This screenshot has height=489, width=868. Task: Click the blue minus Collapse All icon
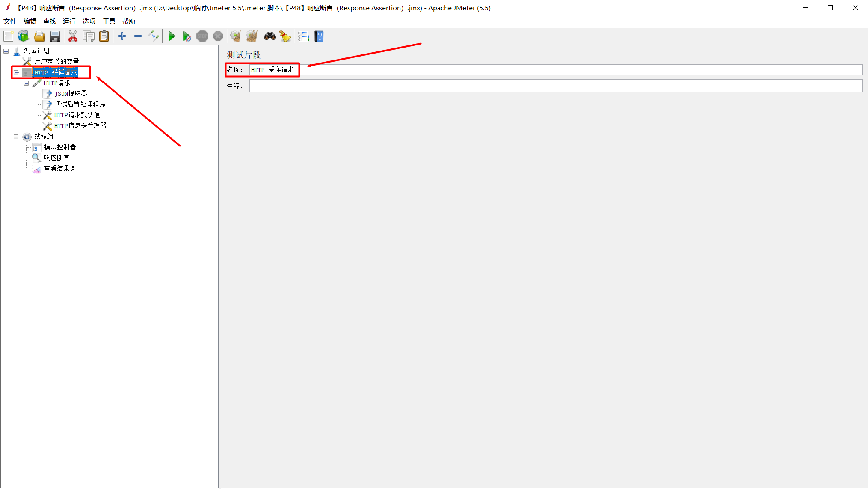coord(138,36)
